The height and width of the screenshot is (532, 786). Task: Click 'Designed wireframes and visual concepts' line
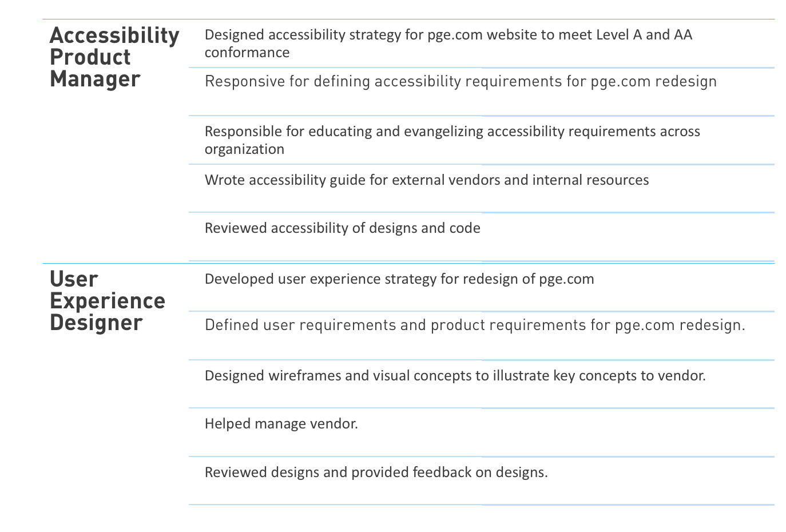(x=455, y=376)
